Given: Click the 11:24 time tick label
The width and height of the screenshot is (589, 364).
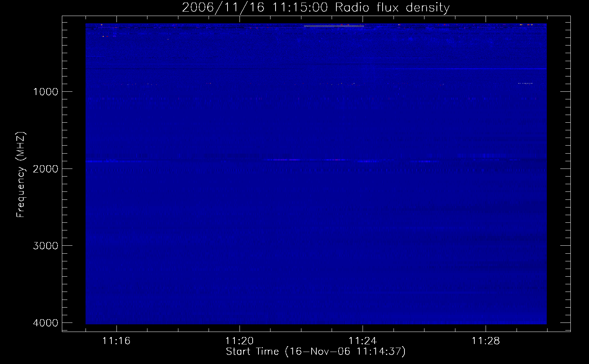Looking at the screenshot, I should pos(363,341).
